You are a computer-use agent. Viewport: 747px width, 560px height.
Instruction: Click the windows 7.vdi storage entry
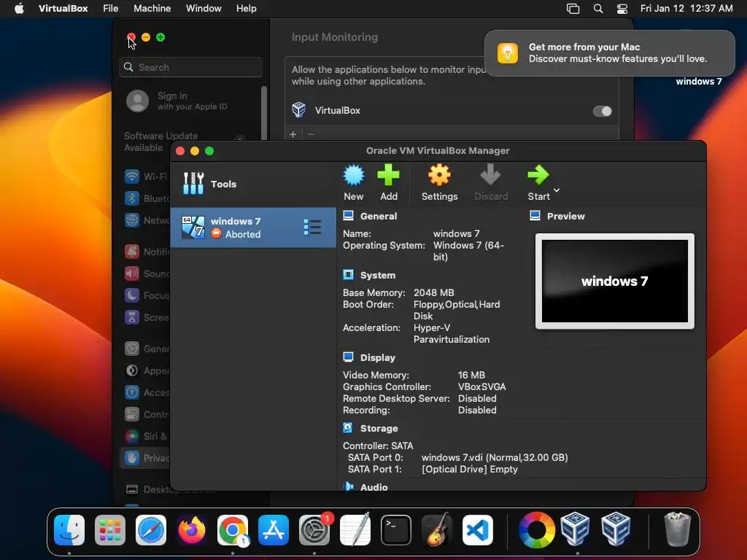coord(495,458)
